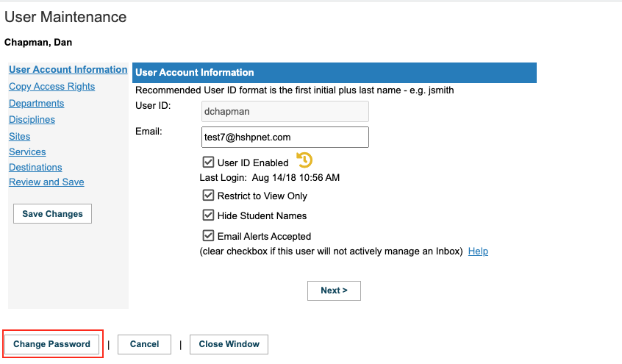Disable the Email Alerts Accepted checkbox
The width and height of the screenshot is (622, 364).
[x=208, y=236]
